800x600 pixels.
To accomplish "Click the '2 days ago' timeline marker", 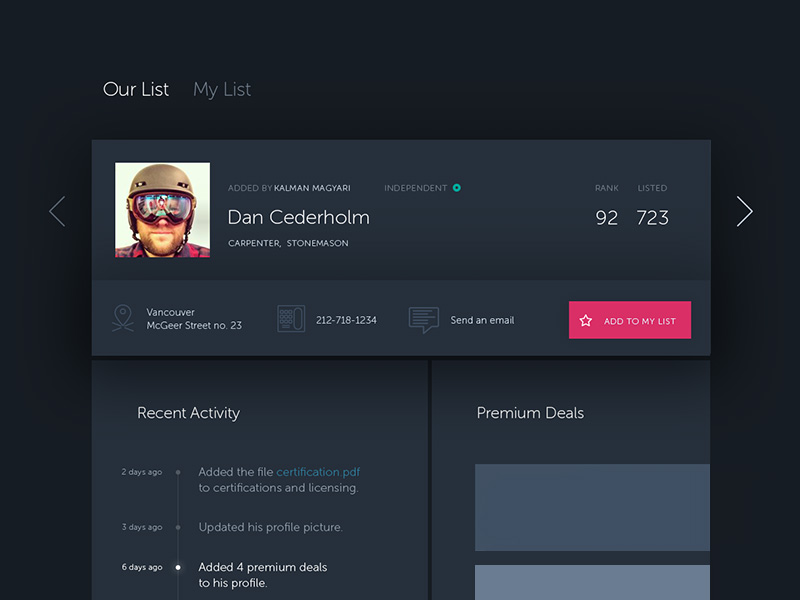I will click(x=177, y=472).
